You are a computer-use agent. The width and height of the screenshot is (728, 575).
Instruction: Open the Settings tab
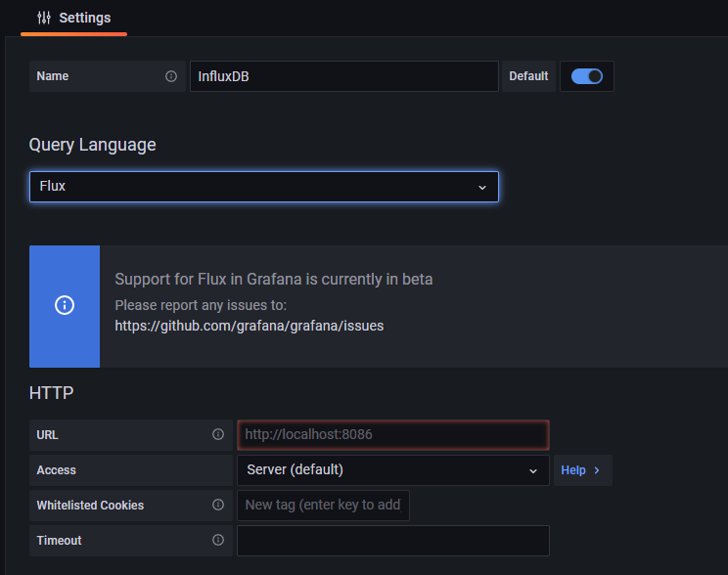pyautogui.click(x=73, y=18)
